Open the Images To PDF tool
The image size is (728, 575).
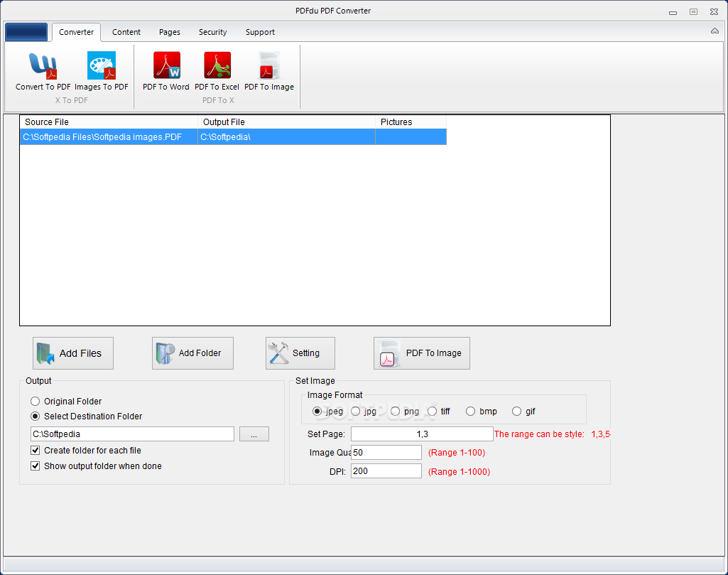tap(102, 71)
